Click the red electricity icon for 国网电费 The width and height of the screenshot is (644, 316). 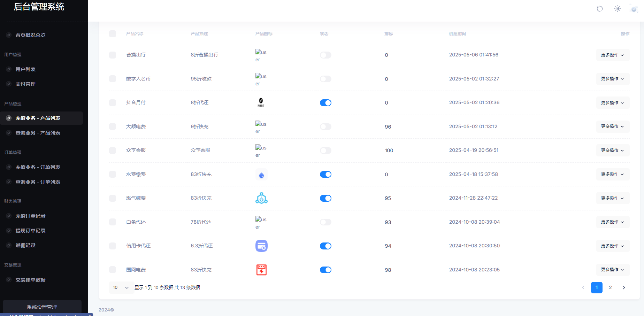[x=261, y=269]
